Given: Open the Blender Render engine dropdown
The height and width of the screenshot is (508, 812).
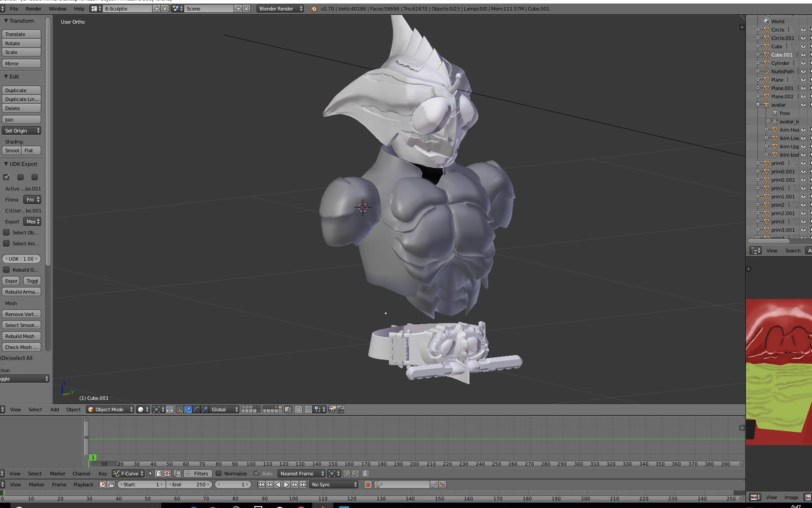Looking at the screenshot, I should [280, 8].
